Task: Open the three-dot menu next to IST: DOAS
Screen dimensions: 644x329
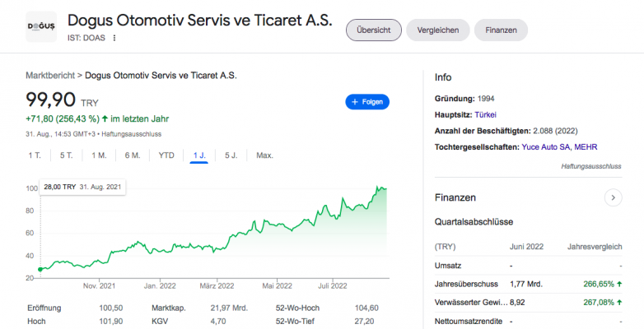Action: tap(114, 38)
